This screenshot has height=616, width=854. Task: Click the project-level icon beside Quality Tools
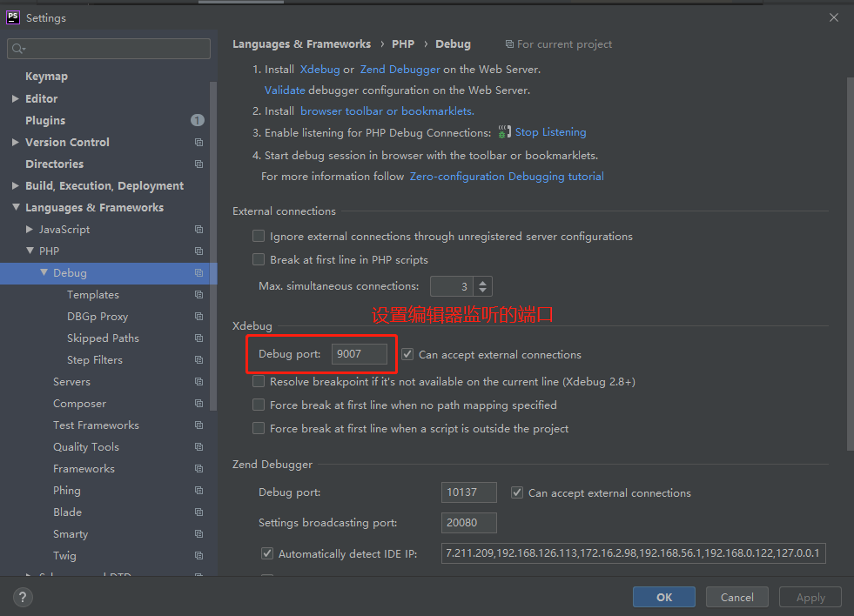[198, 446]
